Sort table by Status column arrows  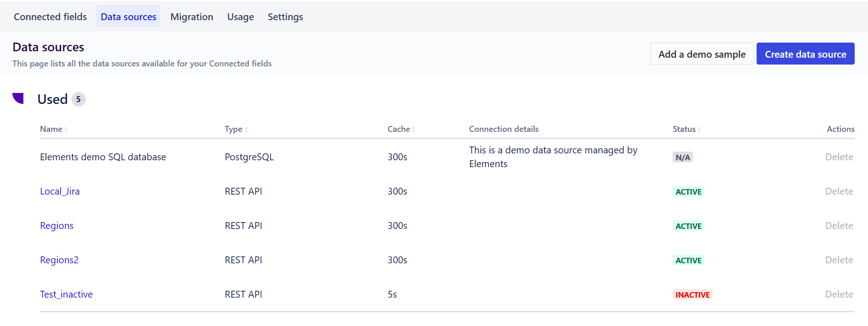tap(699, 130)
